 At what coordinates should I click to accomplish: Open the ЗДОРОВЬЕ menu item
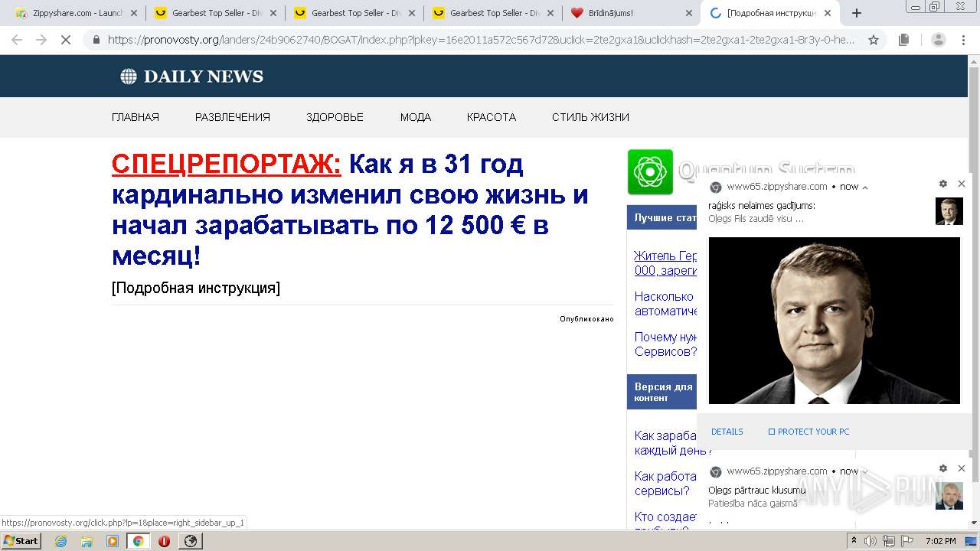click(335, 117)
